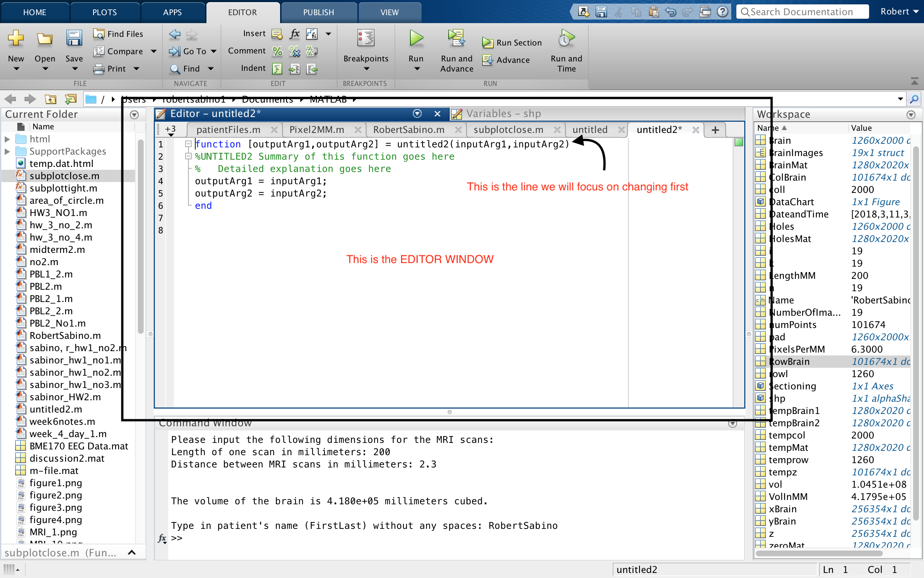Add a new editor tab with plus

[x=715, y=130]
